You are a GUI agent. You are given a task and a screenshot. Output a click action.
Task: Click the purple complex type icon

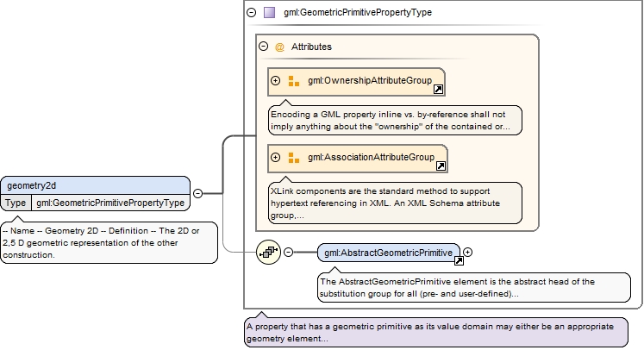pyautogui.click(x=269, y=12)
